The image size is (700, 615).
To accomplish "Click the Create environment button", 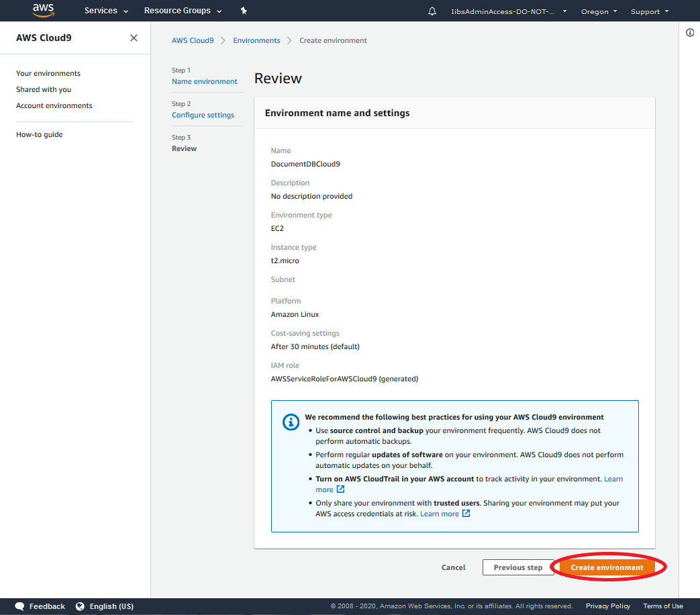I will (608, 567).
